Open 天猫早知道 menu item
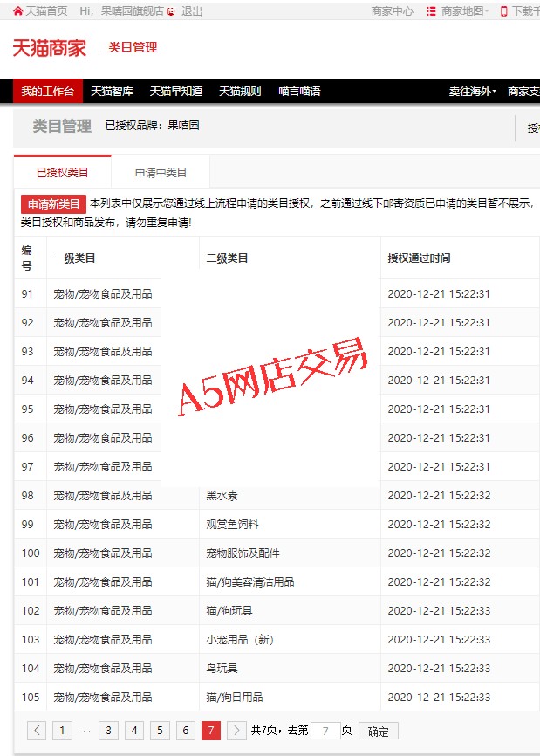 [176, 91]
